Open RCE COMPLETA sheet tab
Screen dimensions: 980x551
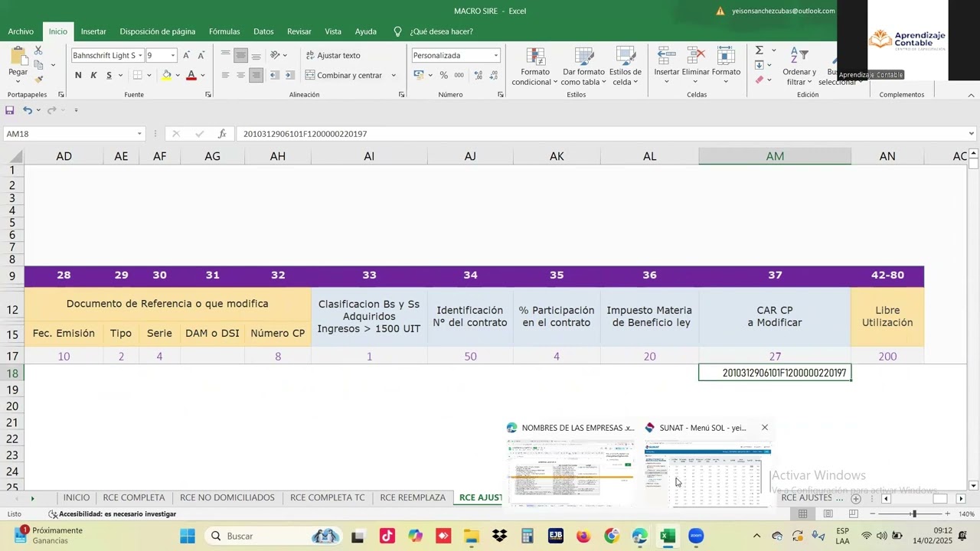[134, 497]
